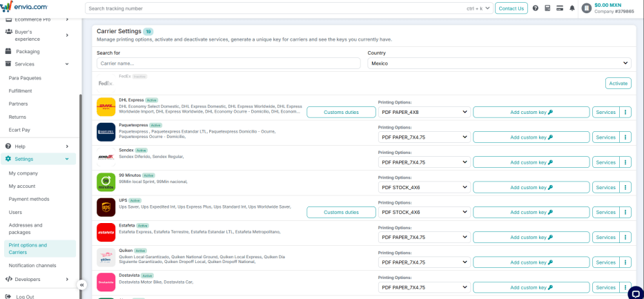Click Customs duties for UPS
The height and width of the screenshot is (299, 644).
(x=341, y=213)
